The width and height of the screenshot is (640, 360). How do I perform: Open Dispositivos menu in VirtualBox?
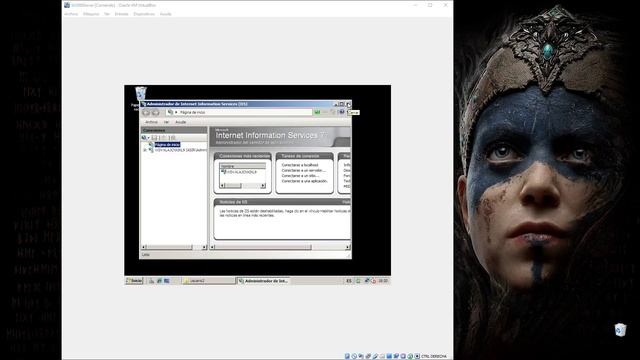pyautogui.click(x=144, y=14)
